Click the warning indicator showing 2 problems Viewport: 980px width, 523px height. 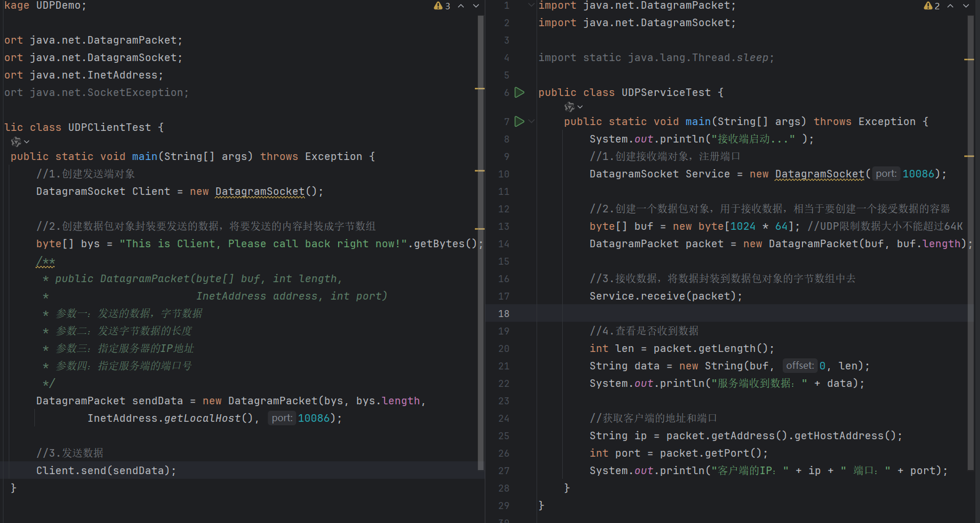click(x=932, y=6)
